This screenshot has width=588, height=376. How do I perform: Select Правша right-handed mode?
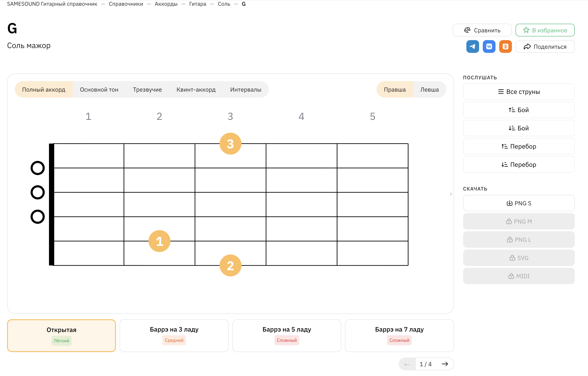395,89
